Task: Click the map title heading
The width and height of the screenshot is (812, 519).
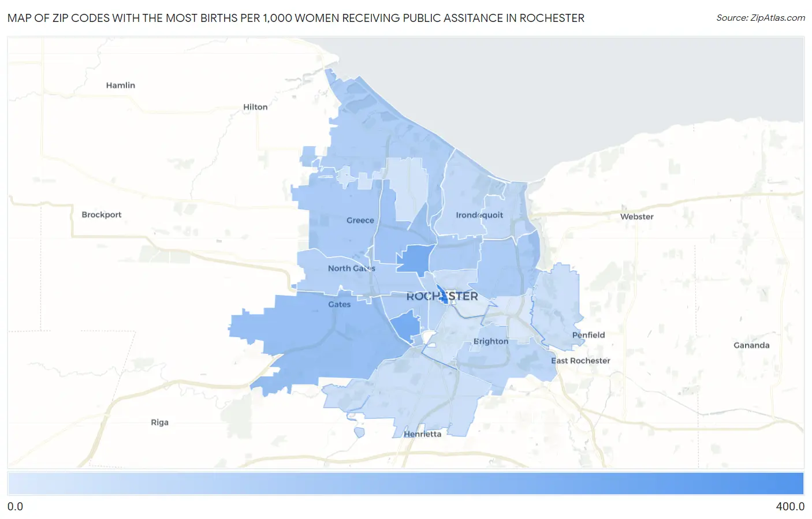Action: 296,18
